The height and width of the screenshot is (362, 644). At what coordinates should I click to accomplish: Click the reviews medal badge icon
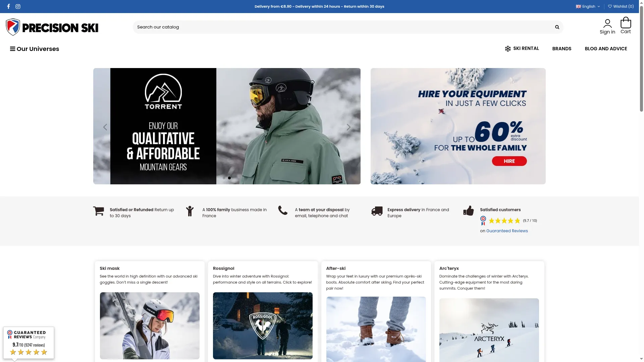(483, 221)
